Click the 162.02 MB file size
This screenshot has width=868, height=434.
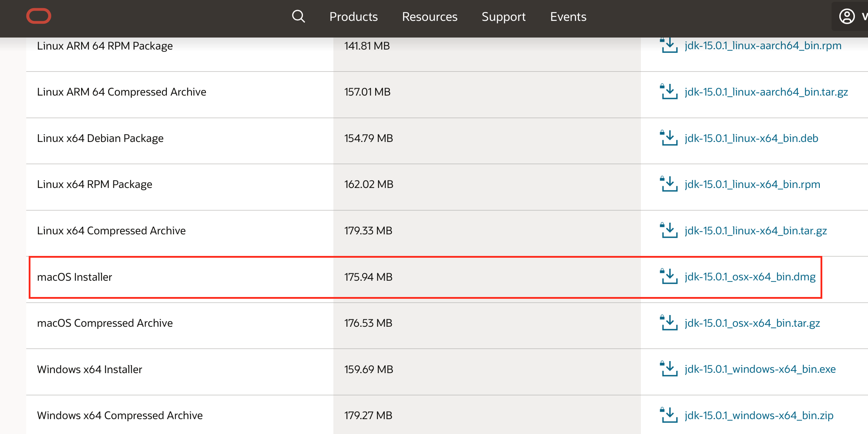coord(369,184)
